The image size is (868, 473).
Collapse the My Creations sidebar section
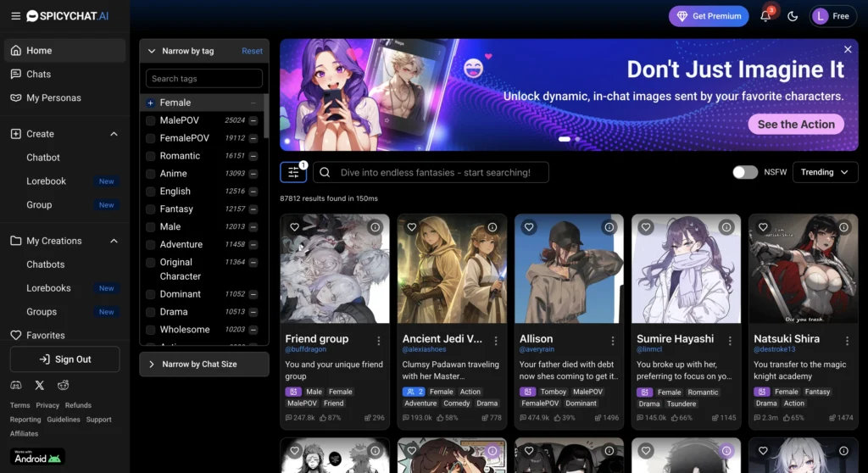[x=114, y=241]
